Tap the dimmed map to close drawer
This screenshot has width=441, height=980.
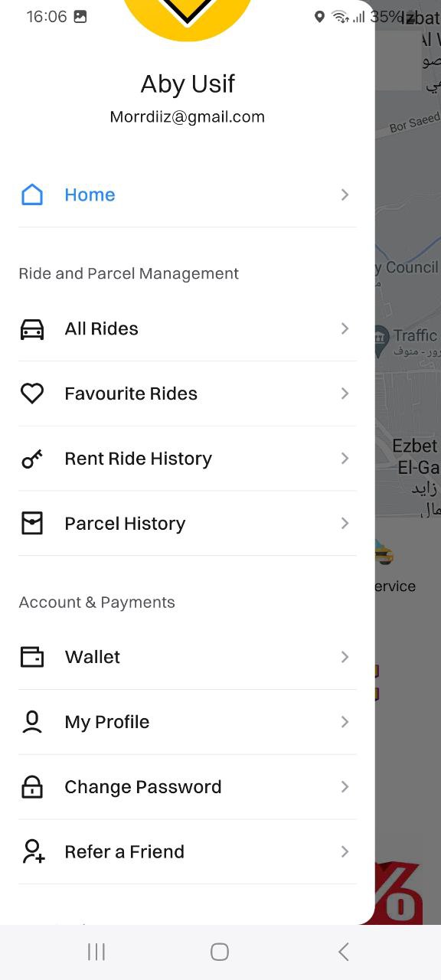[408, 459]
